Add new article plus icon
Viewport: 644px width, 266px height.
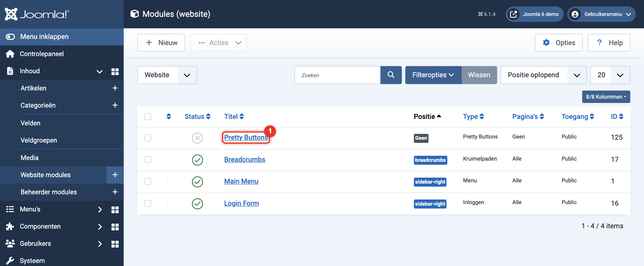click(115, 88)
